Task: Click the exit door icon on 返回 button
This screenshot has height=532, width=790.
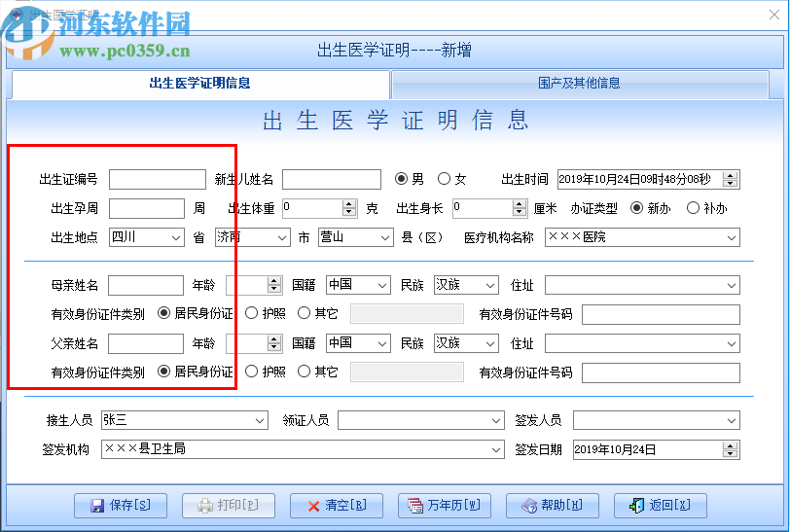Action: (x=637, y=506)
